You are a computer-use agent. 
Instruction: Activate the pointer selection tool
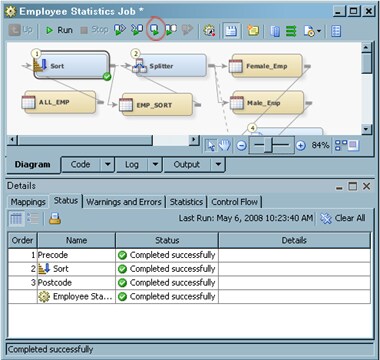pos(211,145)
